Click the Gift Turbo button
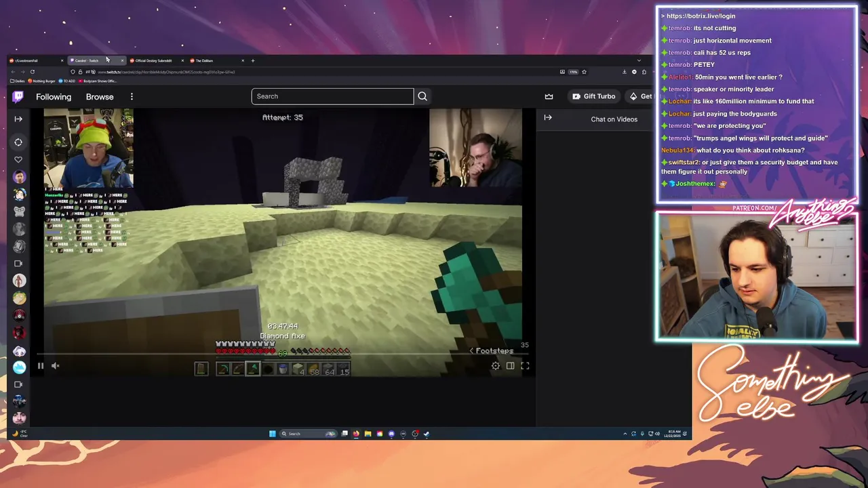 (593, 96)
